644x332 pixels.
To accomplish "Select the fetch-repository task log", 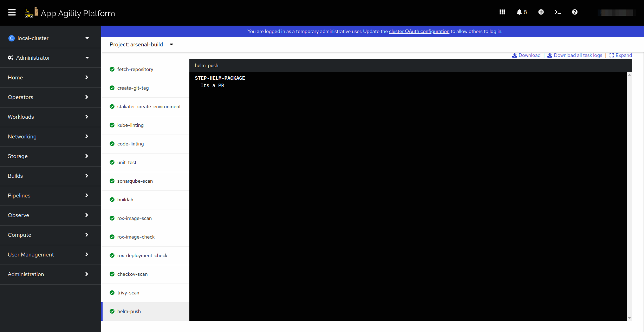I will (x=135, y=70).
